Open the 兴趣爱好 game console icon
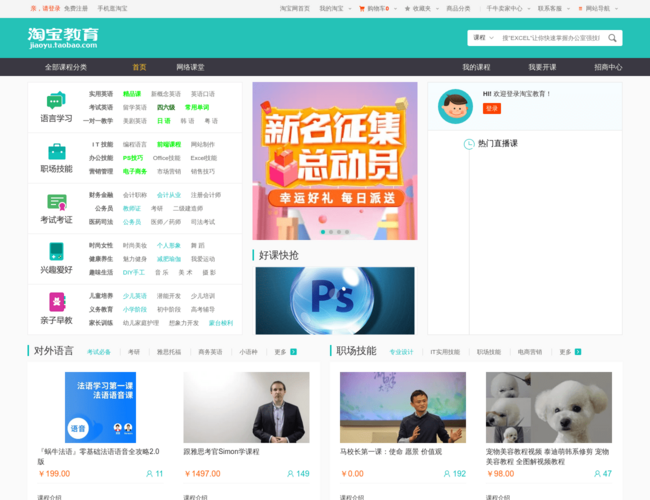The image size is (650, 500). click(x=56, y=252)
